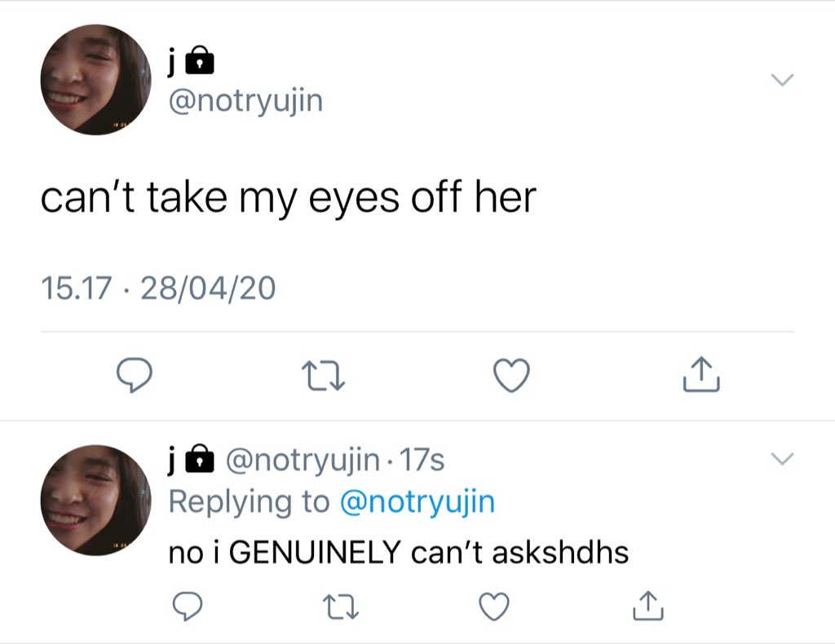Open the 15.17 · 28/04/20 timestamp

click(158, 288)
